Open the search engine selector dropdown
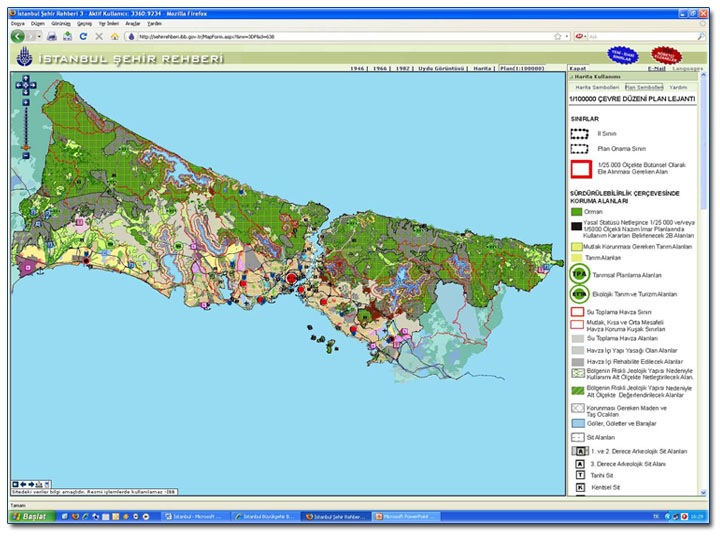Viewport: 720px width, 536px height. 581,36
